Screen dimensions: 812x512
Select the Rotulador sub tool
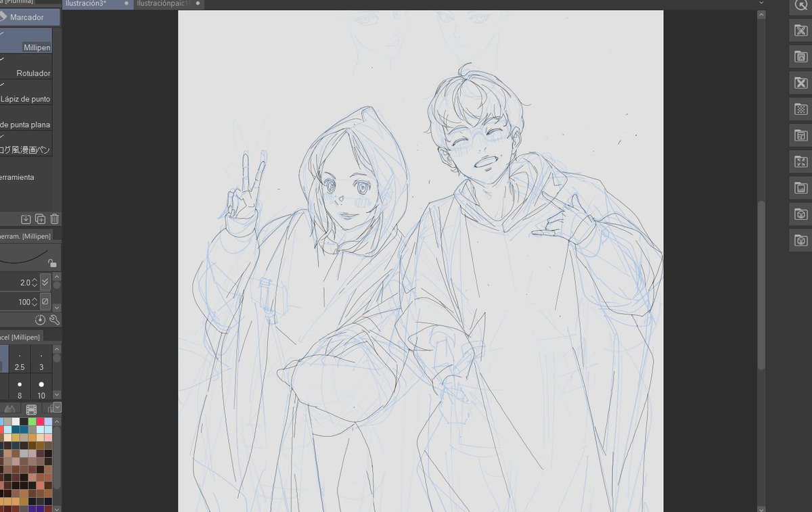tap(28, 73)
